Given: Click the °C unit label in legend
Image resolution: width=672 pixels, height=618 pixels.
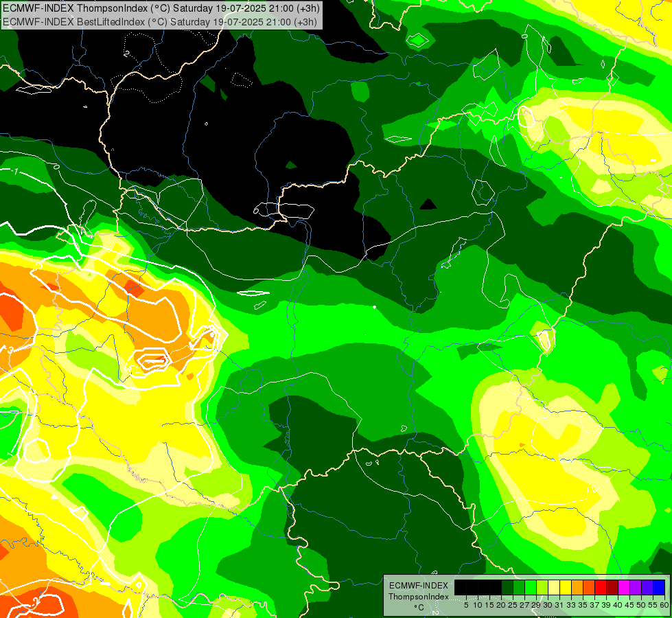Looking at the screenshot, I should (x=419, y=607).
